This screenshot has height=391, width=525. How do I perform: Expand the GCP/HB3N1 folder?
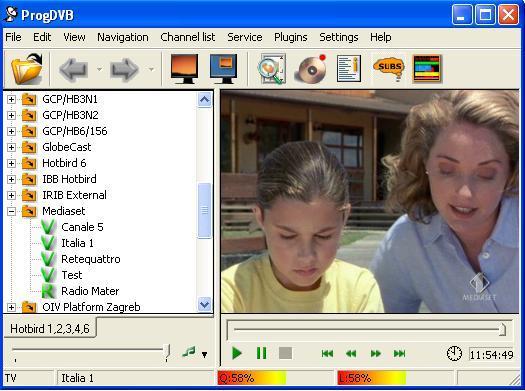(x=11, y=99)
